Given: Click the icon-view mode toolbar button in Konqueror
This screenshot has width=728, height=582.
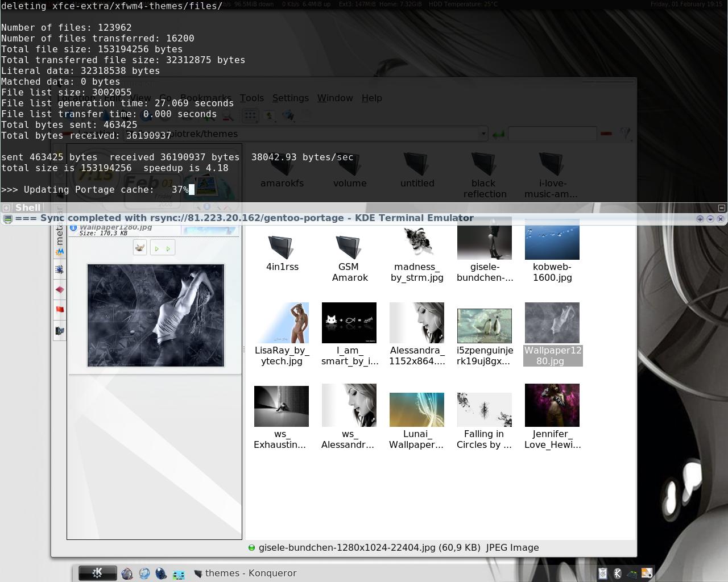Looking at the screenshot, I should [250, 116].
